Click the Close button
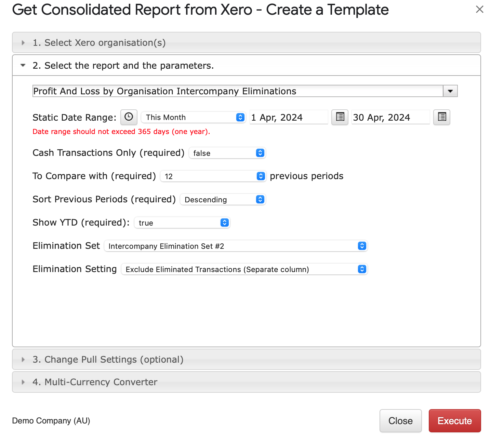The image size is (504, 445). tap(400, 421)
